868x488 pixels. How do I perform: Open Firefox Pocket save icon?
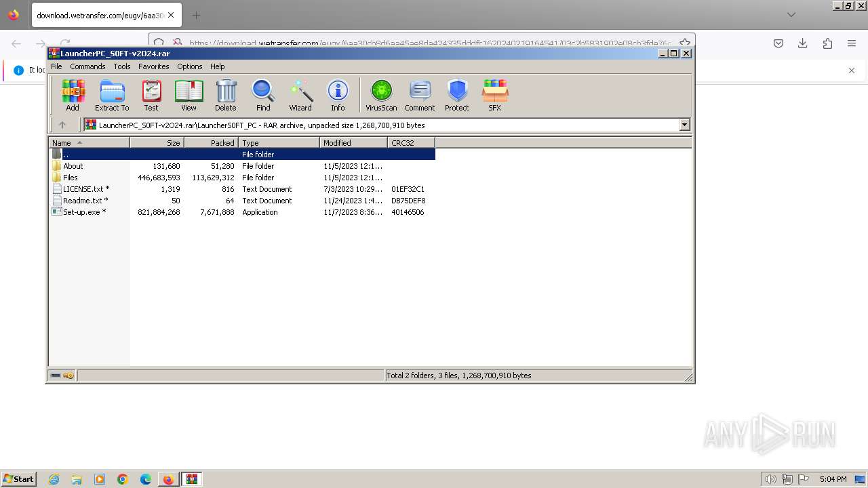(x=778, y=43)
